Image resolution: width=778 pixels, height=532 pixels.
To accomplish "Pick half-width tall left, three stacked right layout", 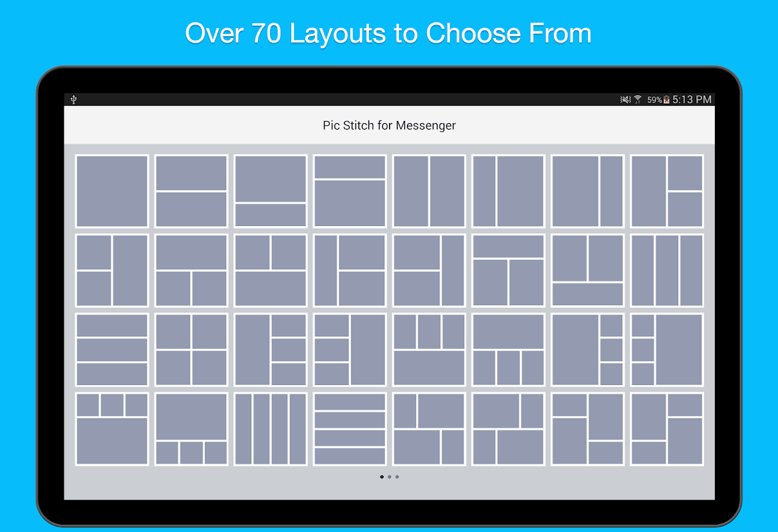I will [271, 350].
